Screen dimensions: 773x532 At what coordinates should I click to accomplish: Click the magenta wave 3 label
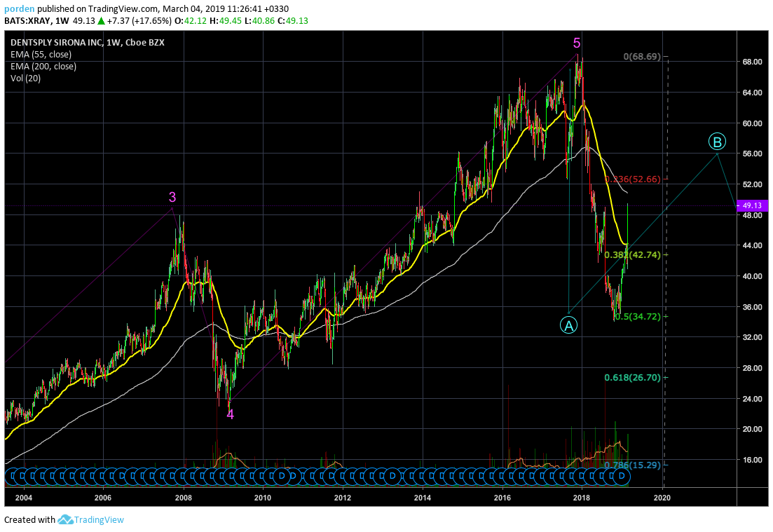(172, 197)
